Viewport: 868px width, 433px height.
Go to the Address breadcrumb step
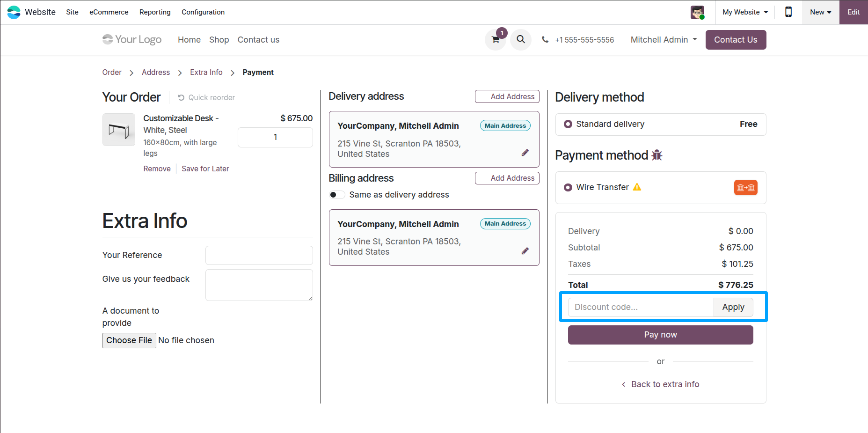156,72
